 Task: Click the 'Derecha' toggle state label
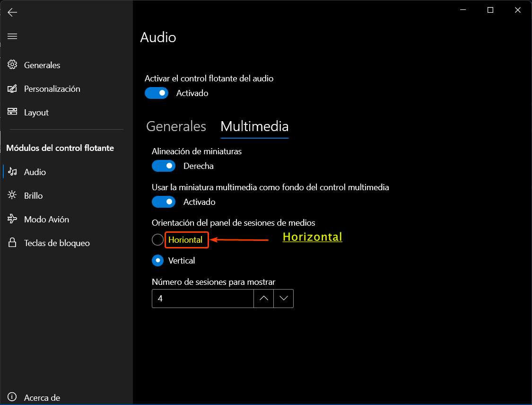[x=199, y=166]
